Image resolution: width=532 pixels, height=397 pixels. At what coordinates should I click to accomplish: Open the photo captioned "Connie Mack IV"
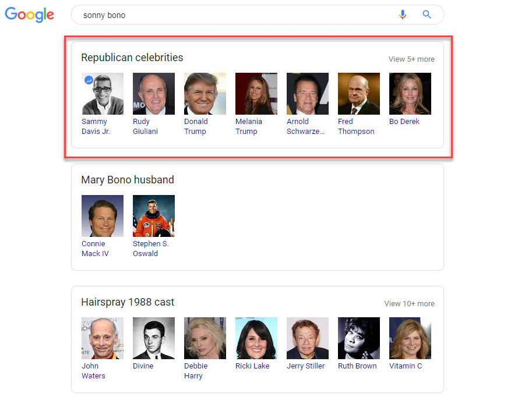(103, 216)
